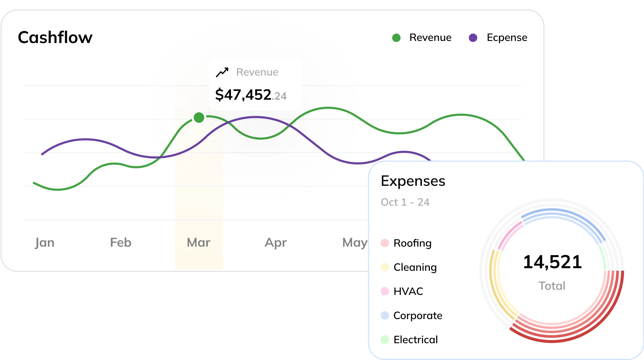Screen dimensions: 644x360
Task: Select the Apr axis label
Action: coord(275,243)
